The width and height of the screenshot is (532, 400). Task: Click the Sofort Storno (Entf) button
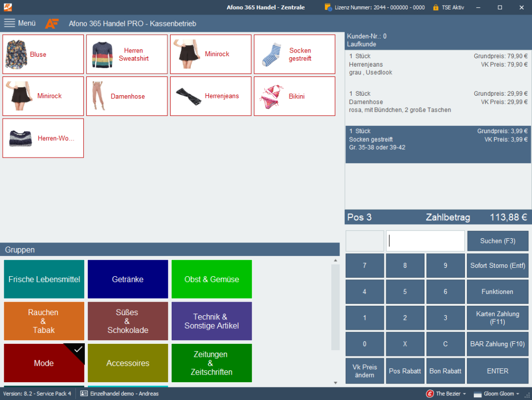coord(497,265)
